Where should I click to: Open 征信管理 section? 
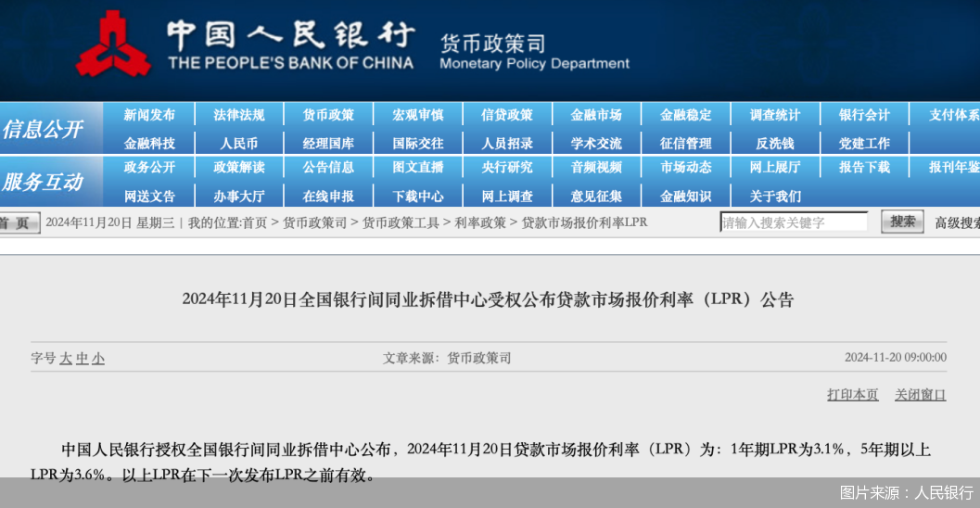pos(685,144)
